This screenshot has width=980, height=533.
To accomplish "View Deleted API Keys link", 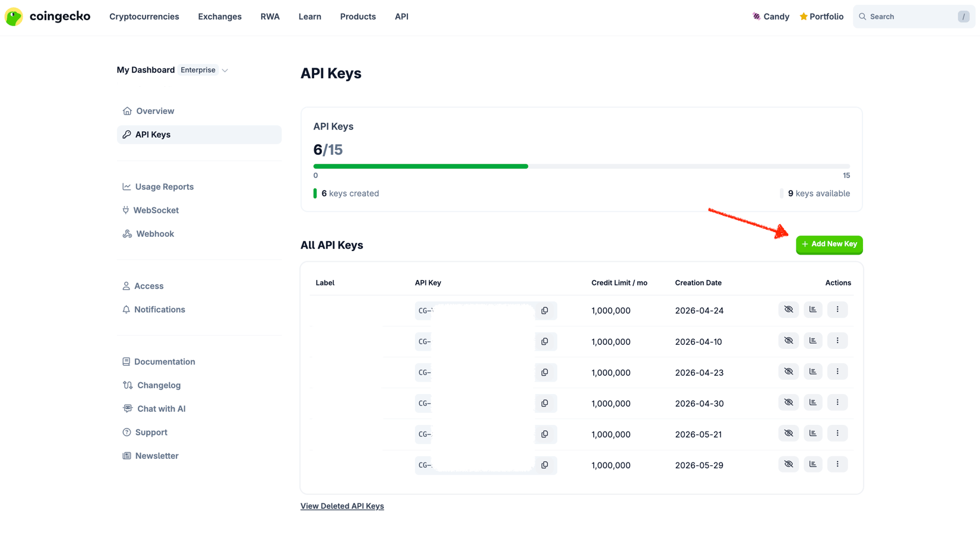I will tap(342, 506).
